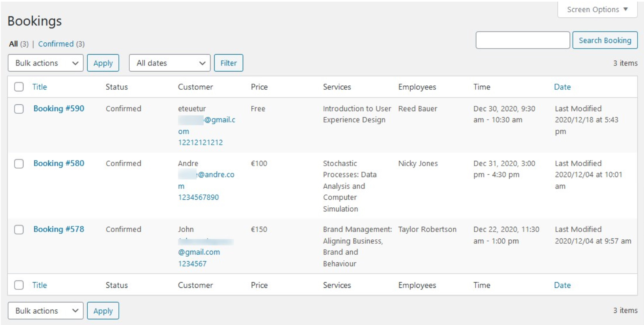The image size is (644, 325).
Task: Check the Booking #578 row checkbox
Action: coord(19,230)
